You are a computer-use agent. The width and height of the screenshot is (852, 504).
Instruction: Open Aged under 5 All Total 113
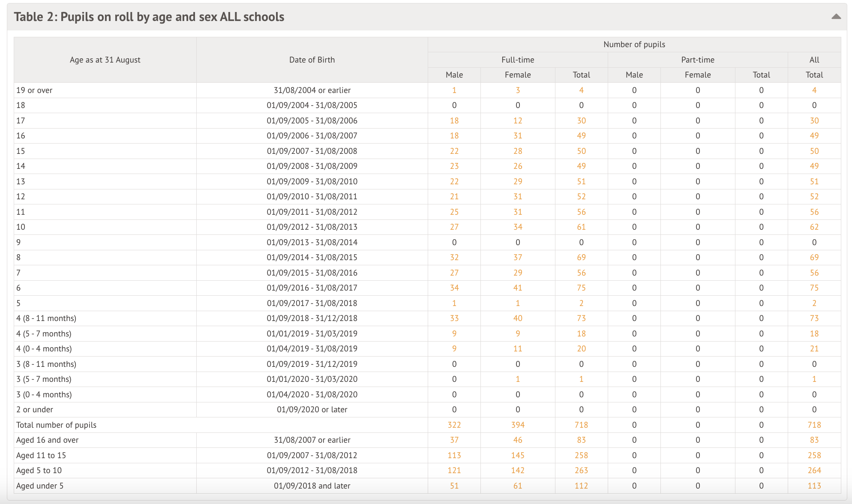point(814,486)
